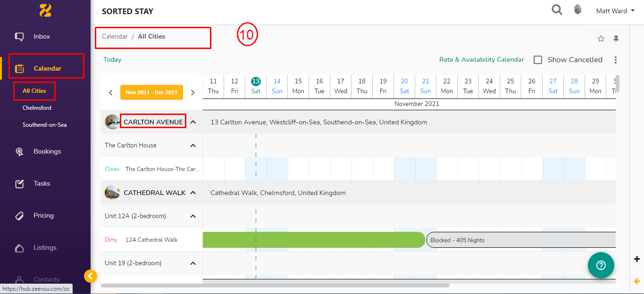Open the Tasks section
The width and height of the screenshot is (644, 294).
click(x=42, y=183)
